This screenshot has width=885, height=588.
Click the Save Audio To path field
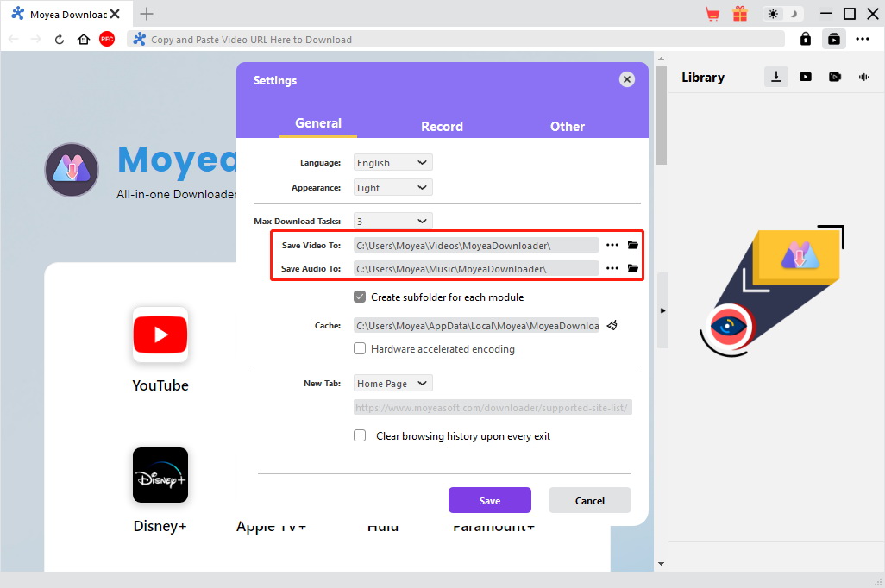476,268
